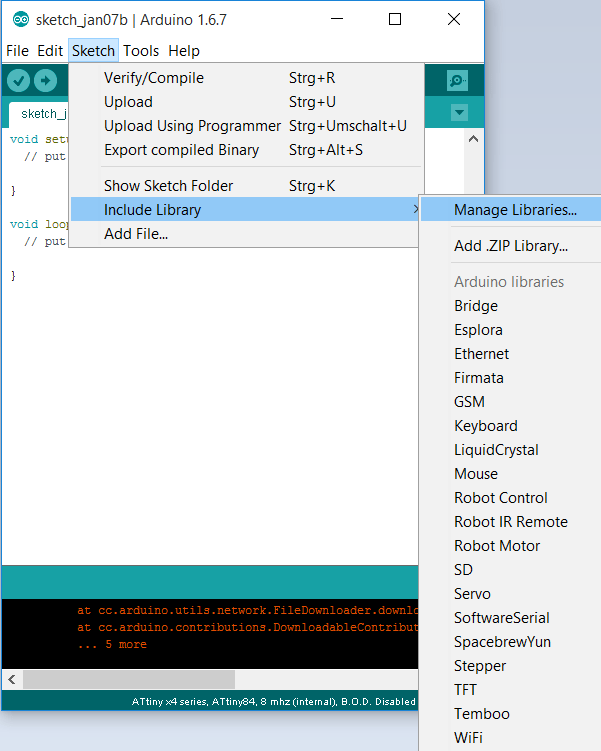Open the Serial Monitor magnifier icon
This screenshot has width=601, height=751.
click(457, 81)
